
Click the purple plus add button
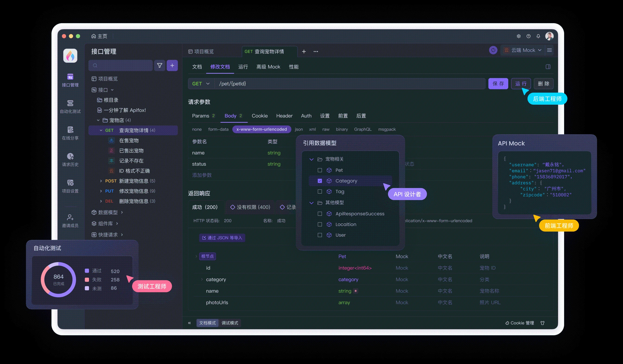click(x=172, y=66)
